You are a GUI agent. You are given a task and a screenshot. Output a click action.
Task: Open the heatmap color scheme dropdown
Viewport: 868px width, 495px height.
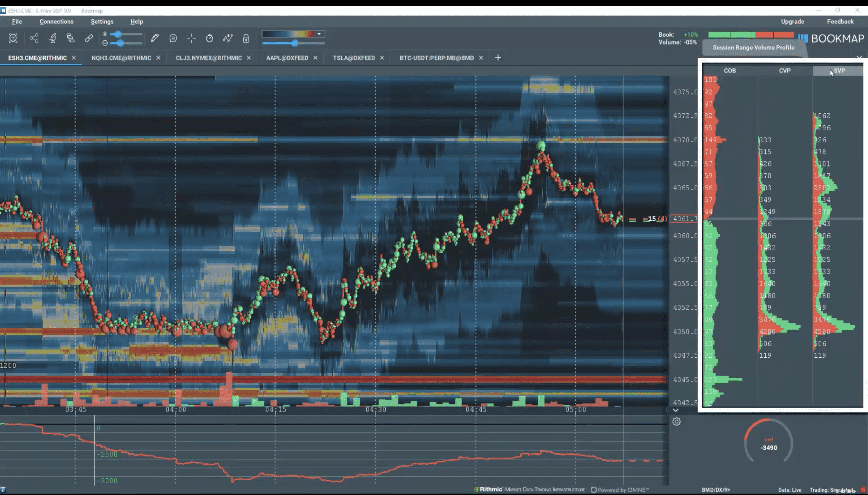click(319, 34)
